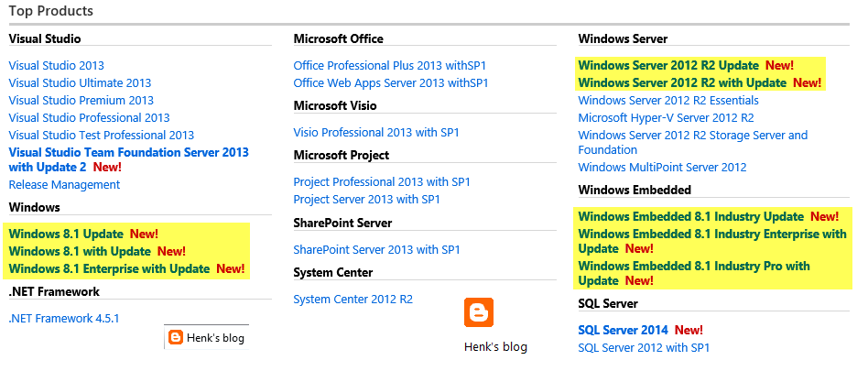868x371 pixels.
Task: Click the SQL Server section heading
Action: click(608, 303)
